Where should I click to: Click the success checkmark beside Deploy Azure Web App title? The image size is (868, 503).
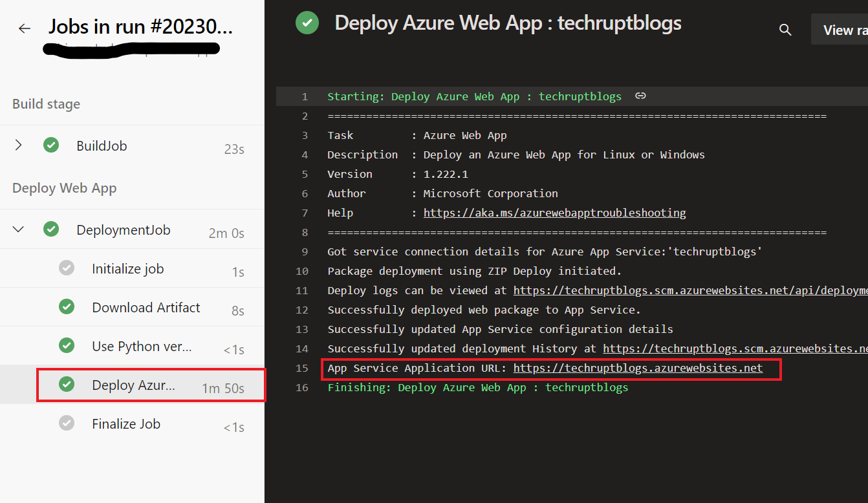point(307,22)
